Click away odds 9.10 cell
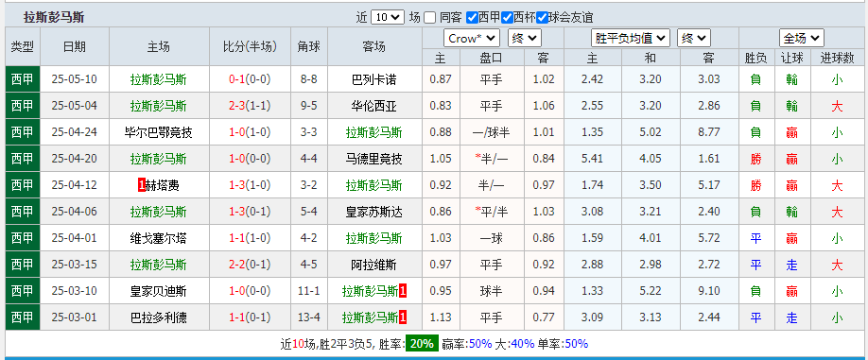868x360 pixels. point(709,291)
